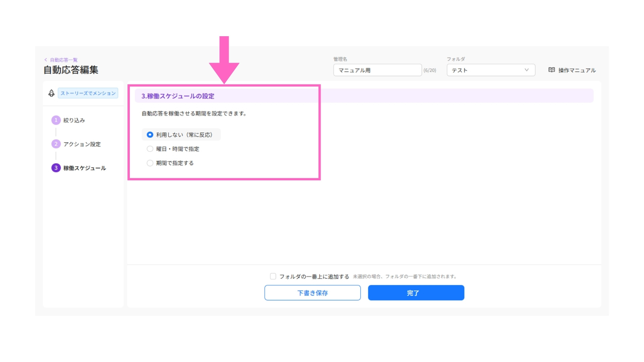Check フォルダの一番上に追加する checkbox
This screenshot has width=644, height=362.
(x=273, y=276)
